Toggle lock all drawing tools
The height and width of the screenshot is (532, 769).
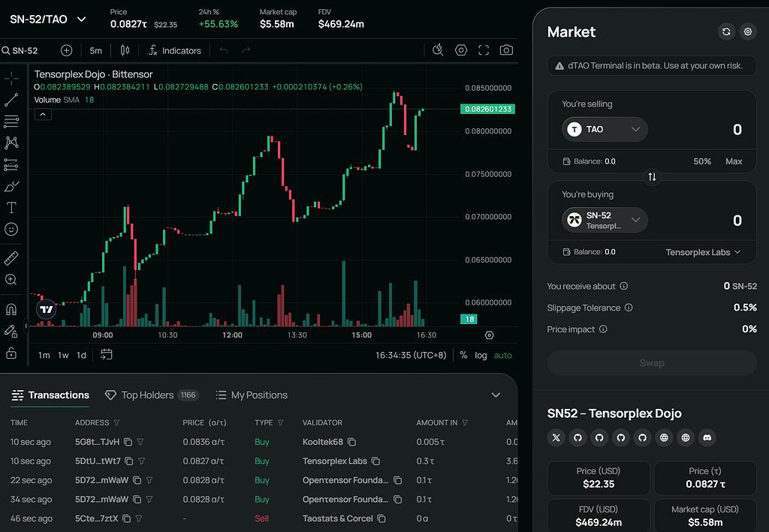[x=11, y=353]
